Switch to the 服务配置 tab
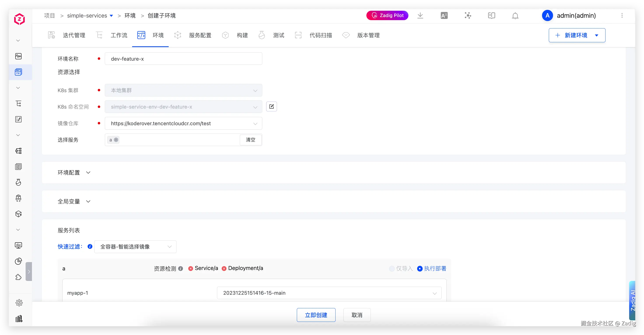The width and height of the screenshot is (644, 335). click(200, 35)
